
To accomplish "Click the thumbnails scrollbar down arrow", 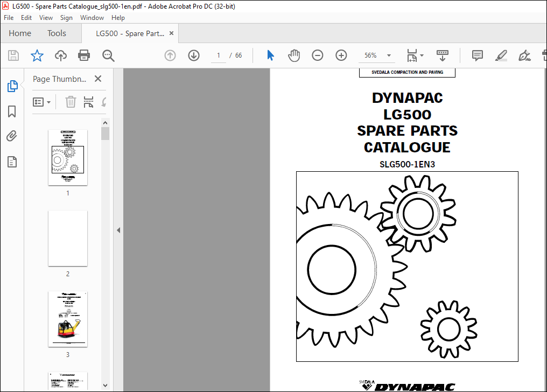I will click(x=106, y=386).
